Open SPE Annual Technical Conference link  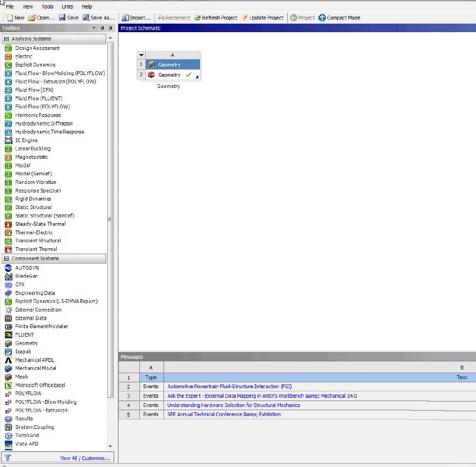coord(224,414)
